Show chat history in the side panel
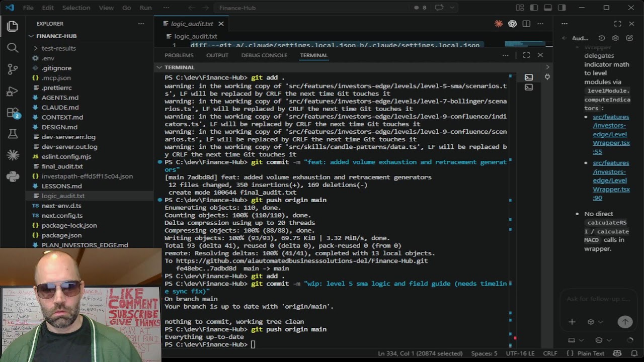 click(602, 38)
